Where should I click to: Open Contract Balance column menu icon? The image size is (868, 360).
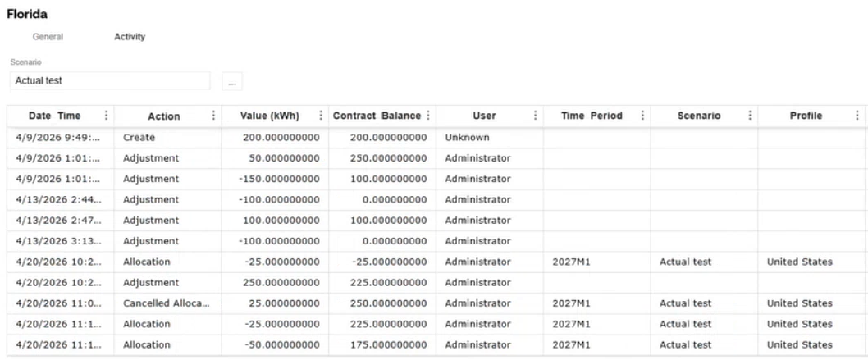point(427,116)
